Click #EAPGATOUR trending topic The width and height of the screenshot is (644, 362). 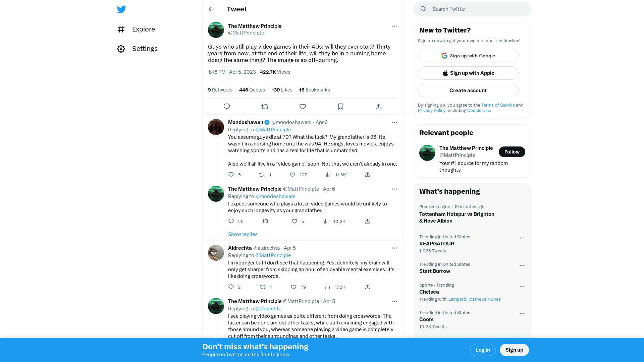tap(437, 244)
